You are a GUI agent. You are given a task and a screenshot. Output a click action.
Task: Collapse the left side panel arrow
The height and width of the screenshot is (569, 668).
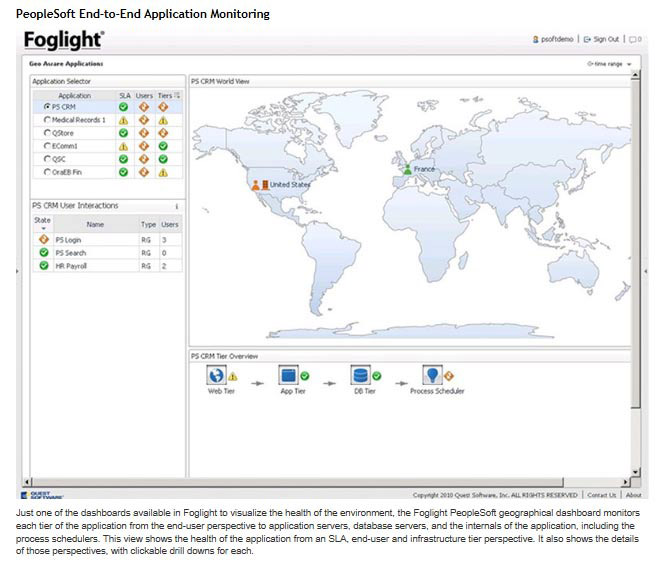(x=17, y=271)
